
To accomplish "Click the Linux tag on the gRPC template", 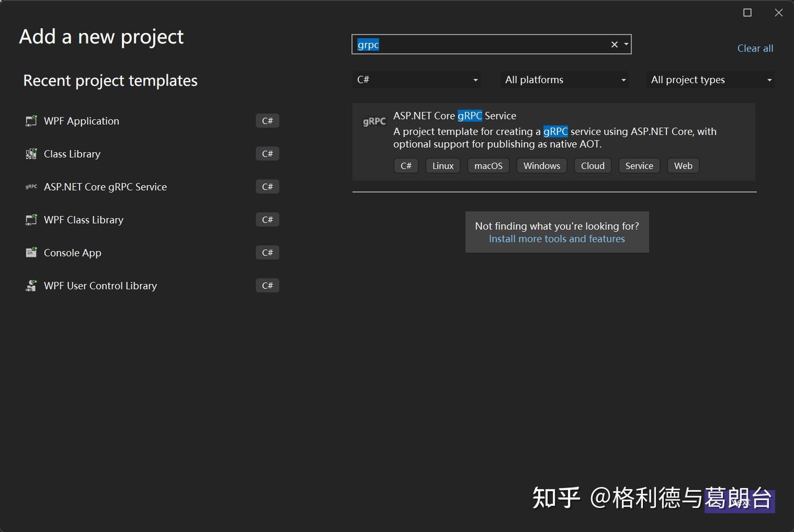I will coord(443,165).
